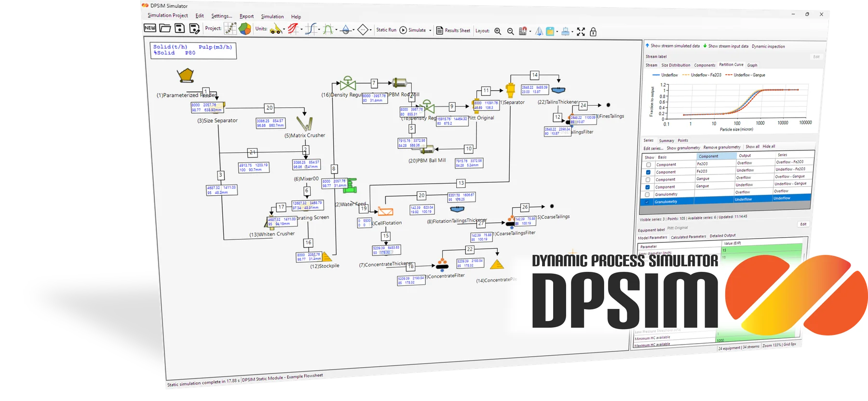This screenshot has height=401, width=868.
Task: Click the stamp Layout icon
Action: 566,31
